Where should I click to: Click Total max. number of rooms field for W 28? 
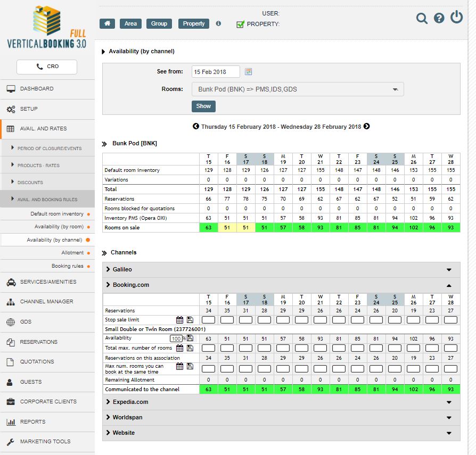pyautogui.click(x=450, y=348)
